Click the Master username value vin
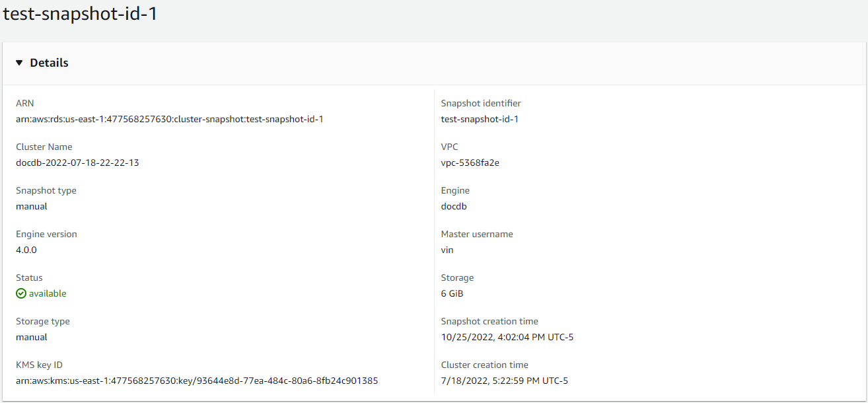868x403 pixels. (447, 250)
